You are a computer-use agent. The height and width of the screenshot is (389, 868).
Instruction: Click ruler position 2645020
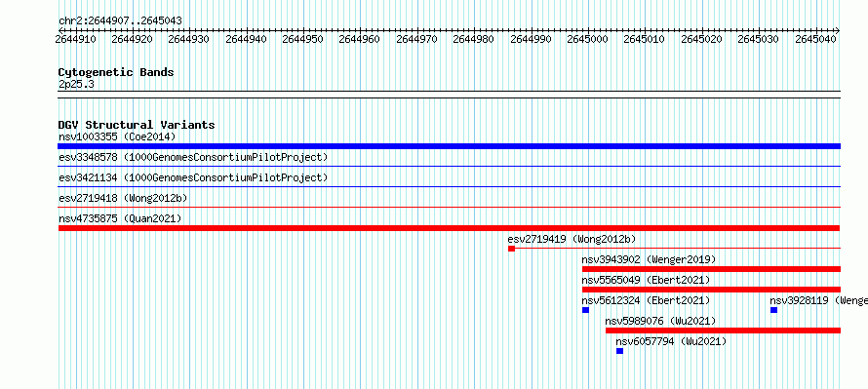701,39
